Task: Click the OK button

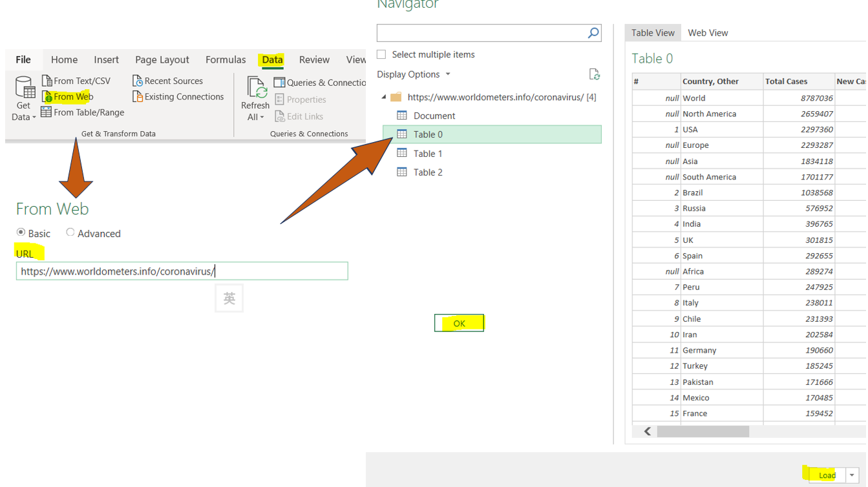Action: pos(459,323)
